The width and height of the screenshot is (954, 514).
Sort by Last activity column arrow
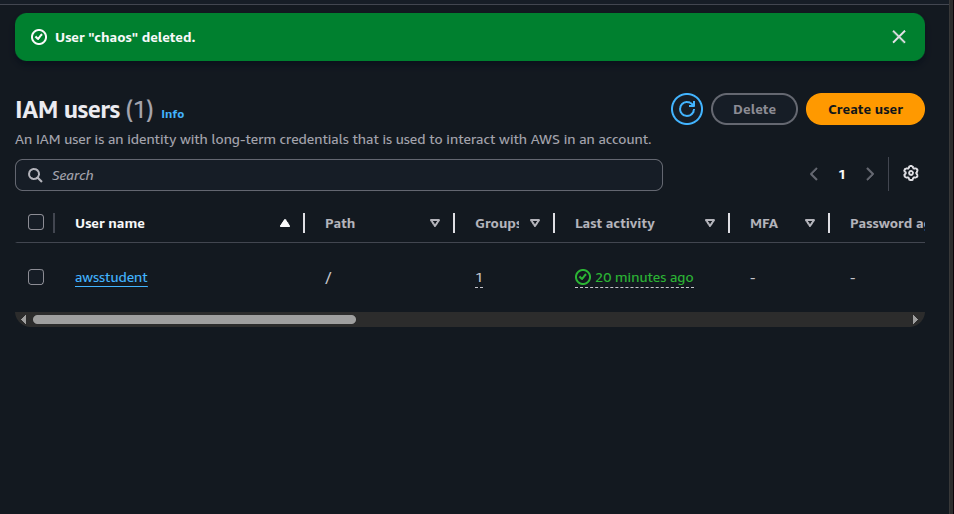pos(709,223)
